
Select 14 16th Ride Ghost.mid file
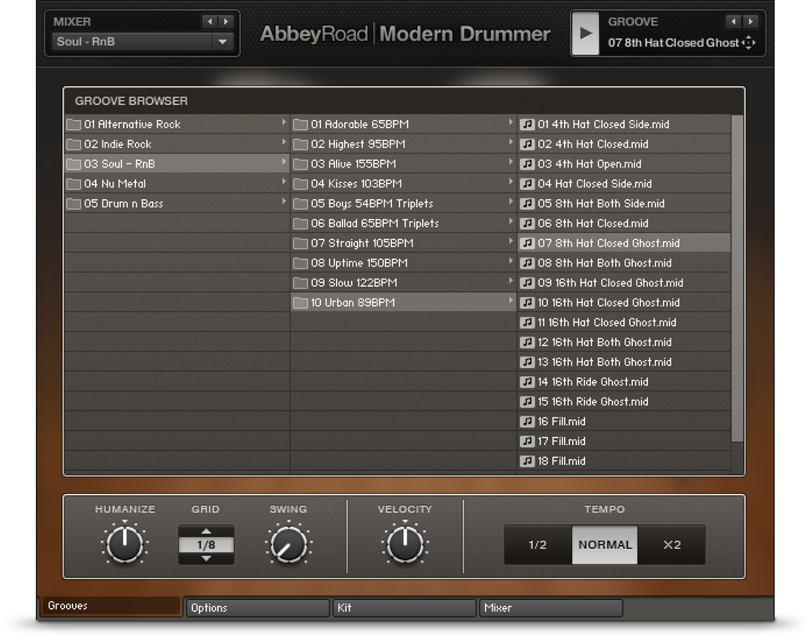tap(624, 382)
